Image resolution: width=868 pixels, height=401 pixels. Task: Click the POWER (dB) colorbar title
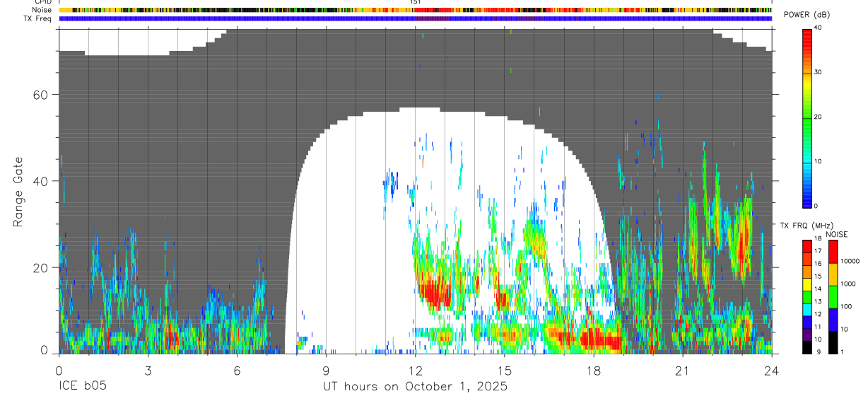807,15
